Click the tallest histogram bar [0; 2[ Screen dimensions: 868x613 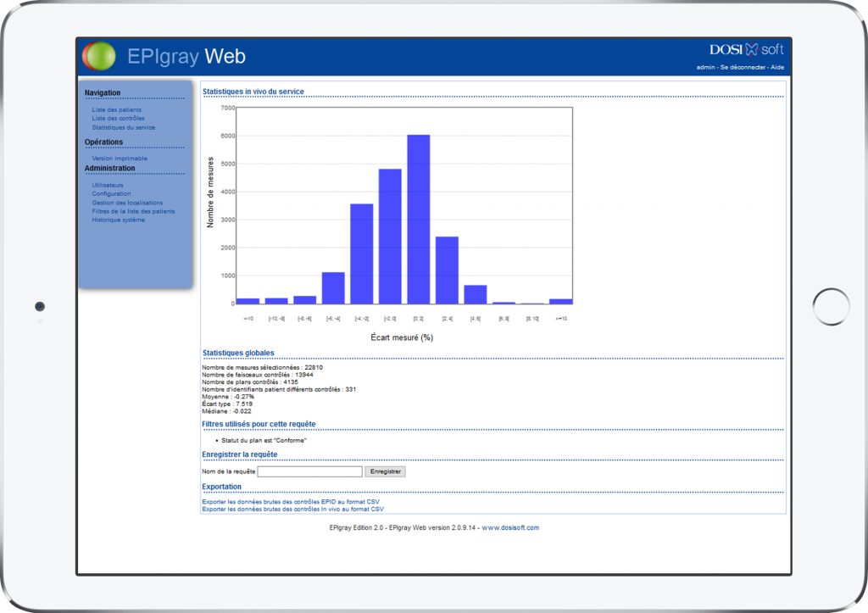[x=419, y=219]
